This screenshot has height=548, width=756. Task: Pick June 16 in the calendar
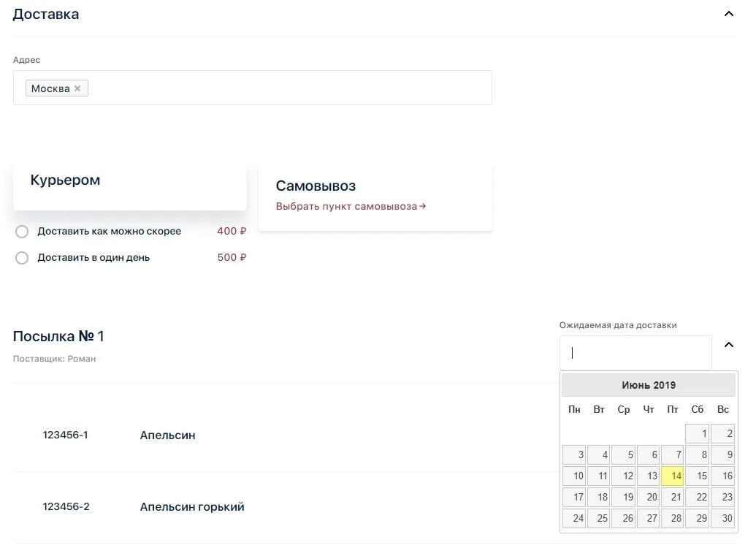722,476
